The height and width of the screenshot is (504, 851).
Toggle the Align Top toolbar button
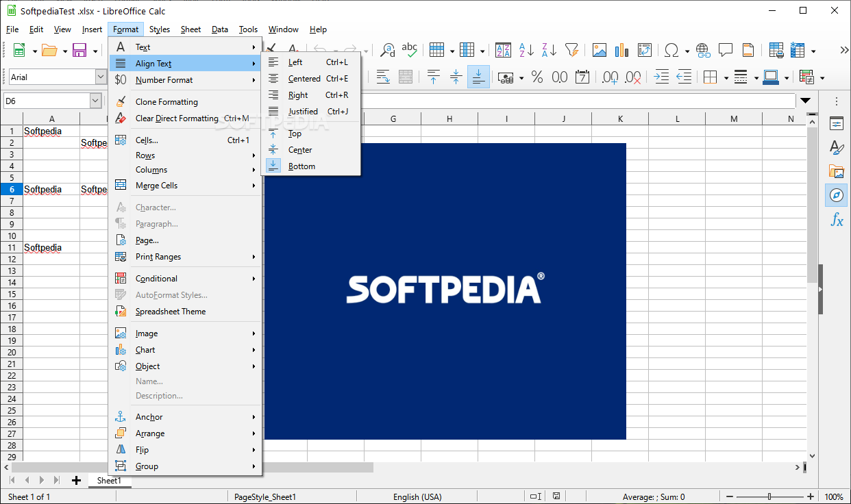tap(433, 77)
